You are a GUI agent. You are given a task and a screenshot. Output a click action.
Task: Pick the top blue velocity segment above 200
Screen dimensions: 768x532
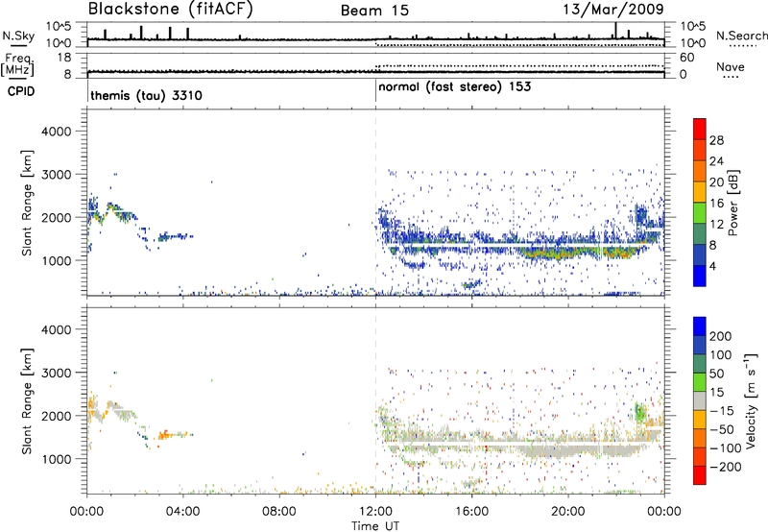(x=700, y=326)
